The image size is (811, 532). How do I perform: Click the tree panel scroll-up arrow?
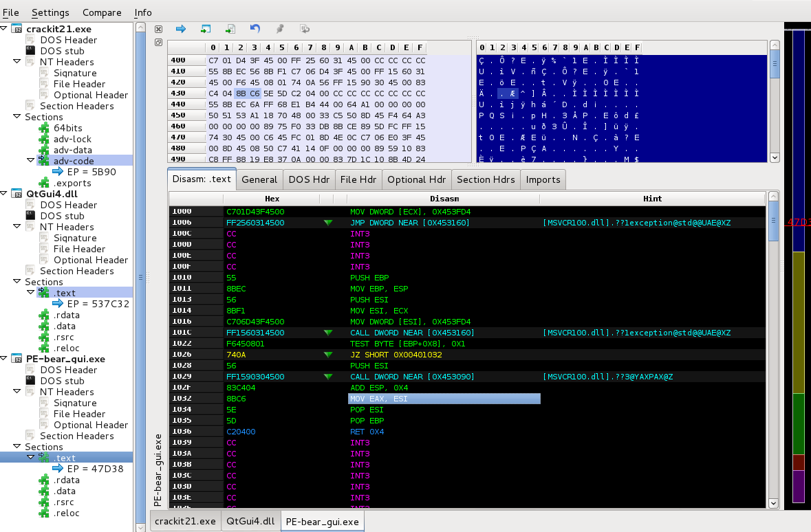point(140,27)
